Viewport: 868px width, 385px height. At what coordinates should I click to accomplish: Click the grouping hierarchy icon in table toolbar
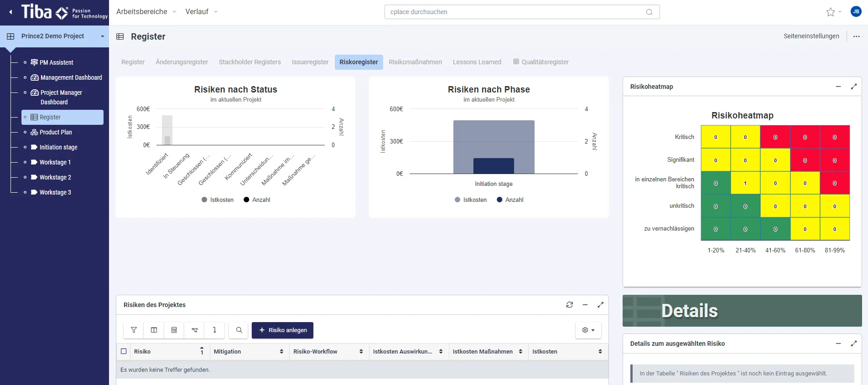194,330
